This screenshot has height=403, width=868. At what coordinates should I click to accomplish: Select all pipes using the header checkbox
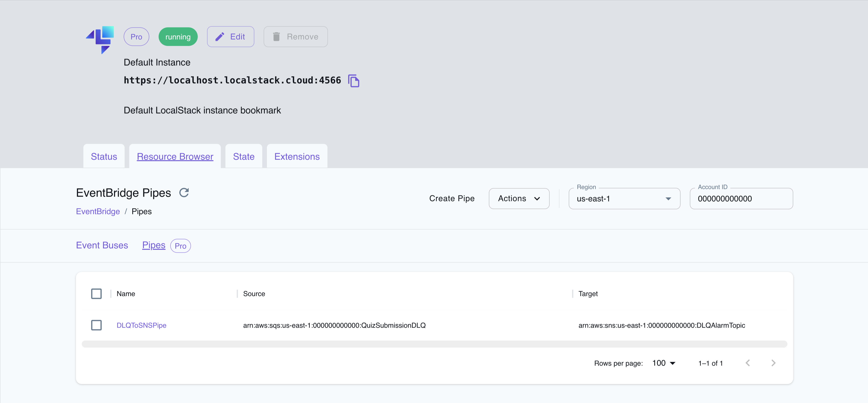point(96,294)
